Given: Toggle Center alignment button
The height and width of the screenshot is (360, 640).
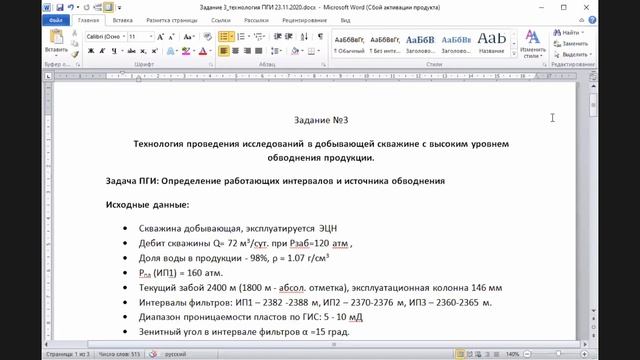Looking at the screenshot, I should point(236,51).
